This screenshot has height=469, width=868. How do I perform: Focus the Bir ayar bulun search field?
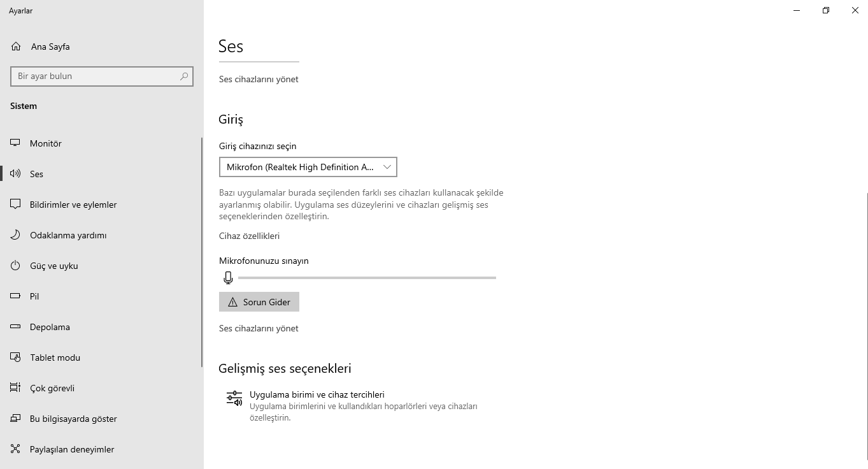102,76
